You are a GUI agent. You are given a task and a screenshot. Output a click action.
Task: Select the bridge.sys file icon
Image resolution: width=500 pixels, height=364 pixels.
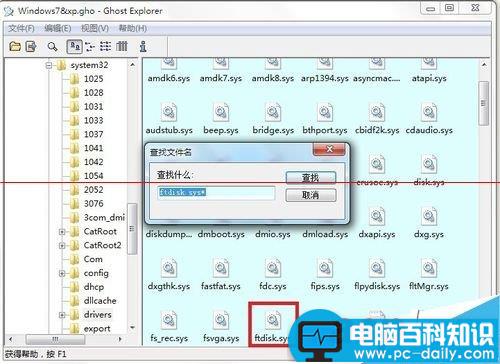(x=273, y=112)
